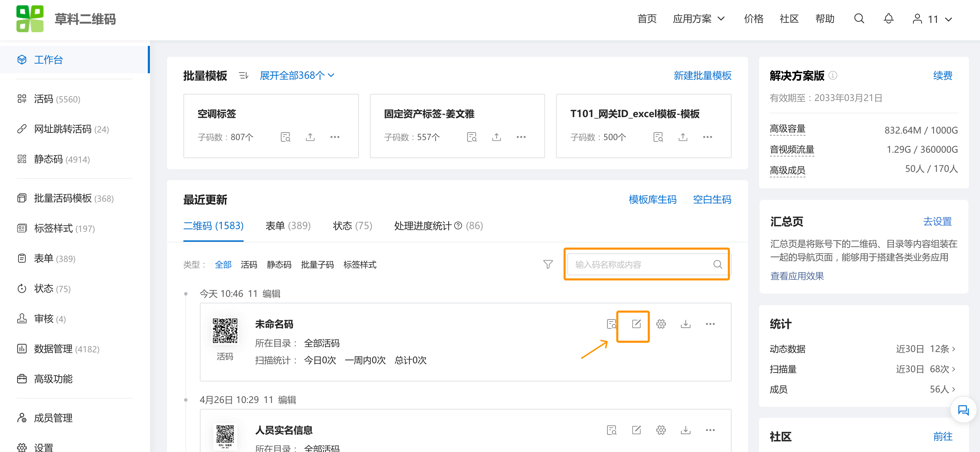The width and height of the screenshot is (980, 452).
Task: Open 活码 (5560) in sidebar
Action: (57, 99)
